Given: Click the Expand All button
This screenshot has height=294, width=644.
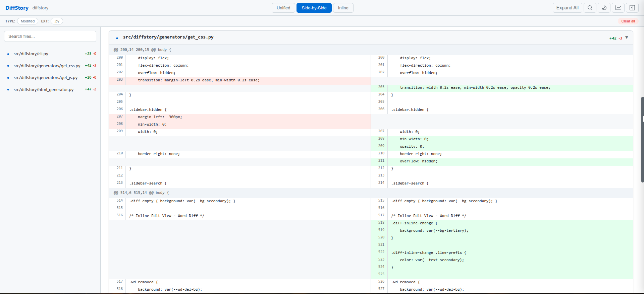Looking at the screenshot, I should tap(567, 8).
